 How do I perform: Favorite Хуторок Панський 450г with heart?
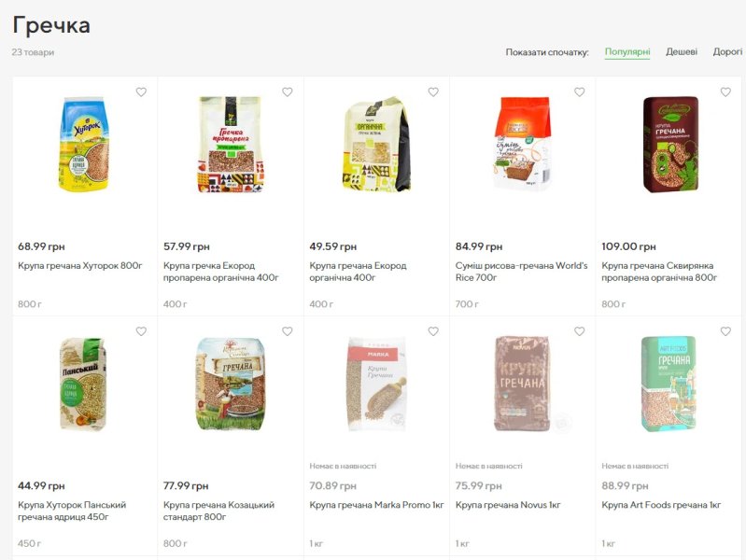coord(141,331)
